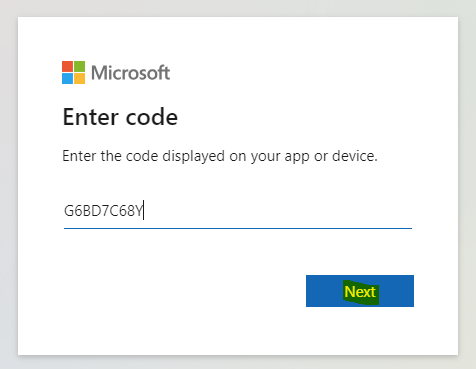The height and width of the screenshot is (369, 476).
Task: Click the Microsoft wordmark text
Action: pyautogui.click(x=130, y=73)
